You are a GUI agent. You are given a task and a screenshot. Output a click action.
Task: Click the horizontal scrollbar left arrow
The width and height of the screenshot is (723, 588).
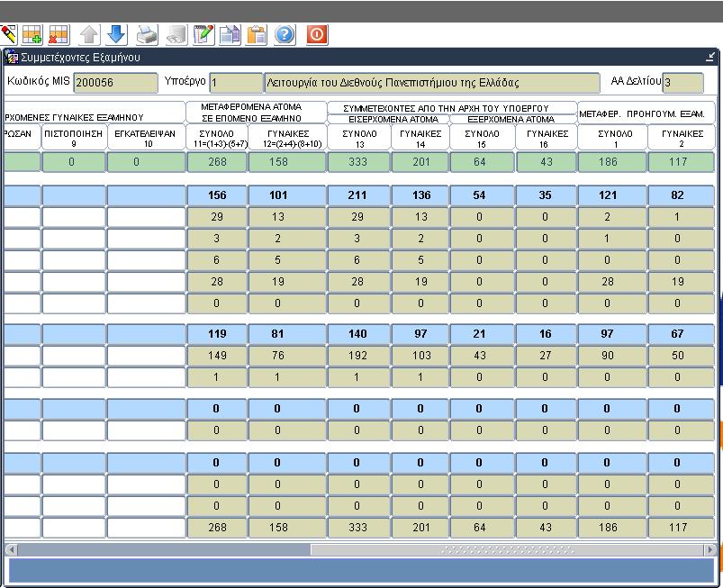click(12, 549)
